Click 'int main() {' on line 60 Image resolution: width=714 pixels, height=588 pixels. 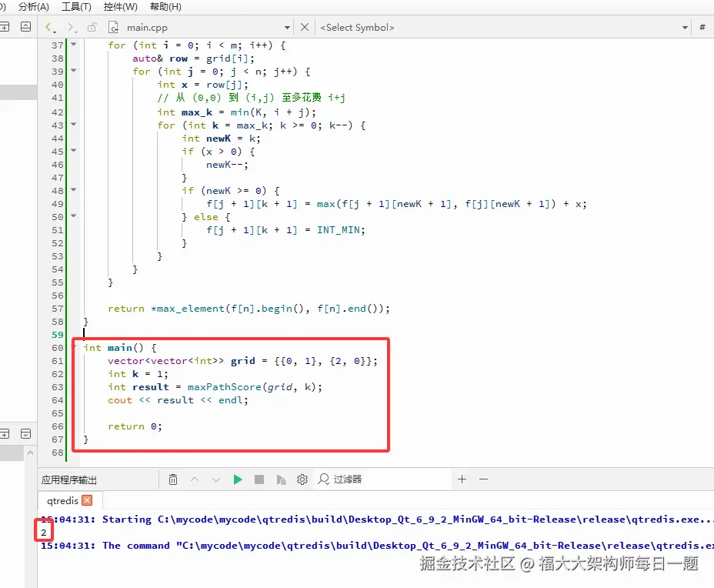coord(120,348)
